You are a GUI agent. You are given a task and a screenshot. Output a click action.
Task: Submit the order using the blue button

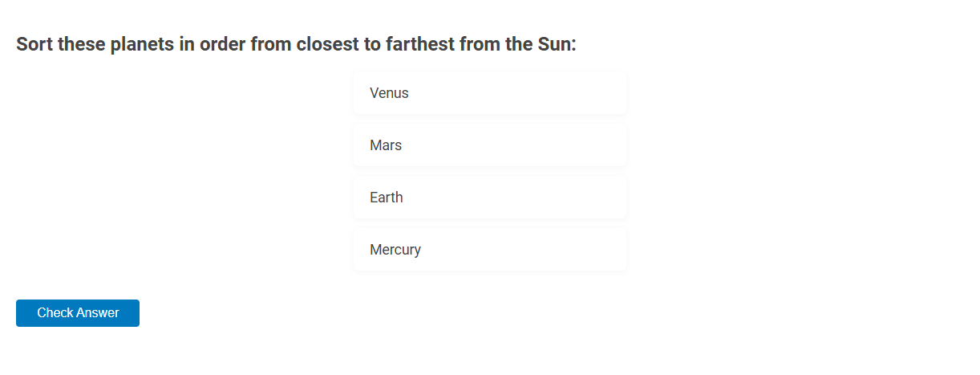point(78,313)
